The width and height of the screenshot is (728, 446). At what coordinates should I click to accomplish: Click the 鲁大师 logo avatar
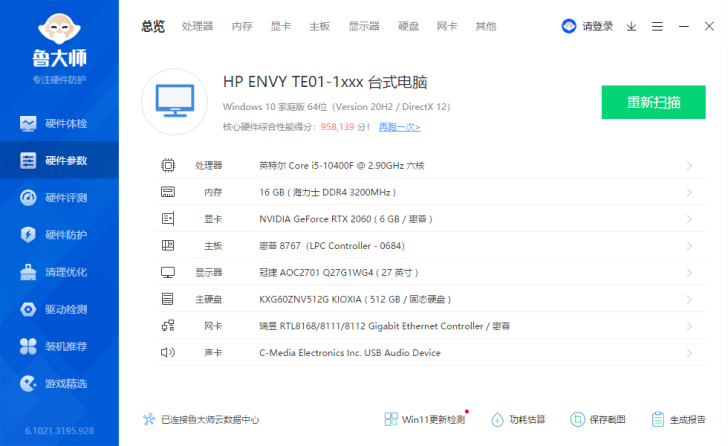pyautogui.click(x=59, y=28)
